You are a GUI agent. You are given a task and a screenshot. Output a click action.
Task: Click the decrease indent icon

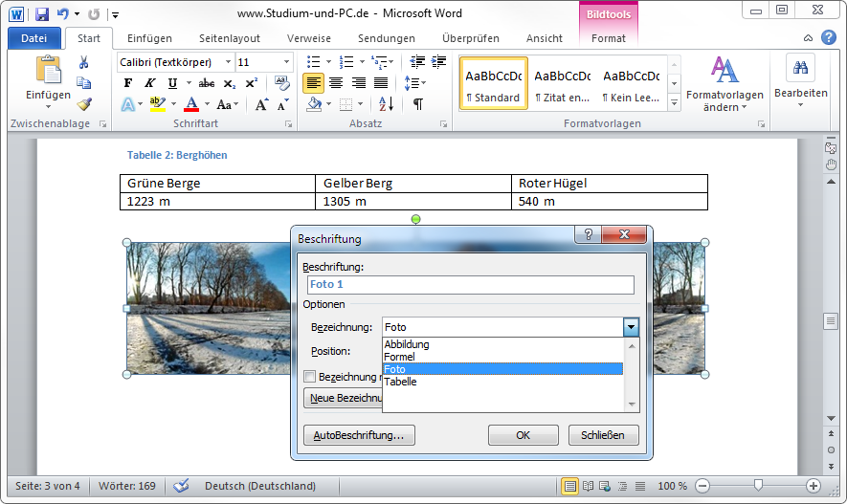click(417, 62)
